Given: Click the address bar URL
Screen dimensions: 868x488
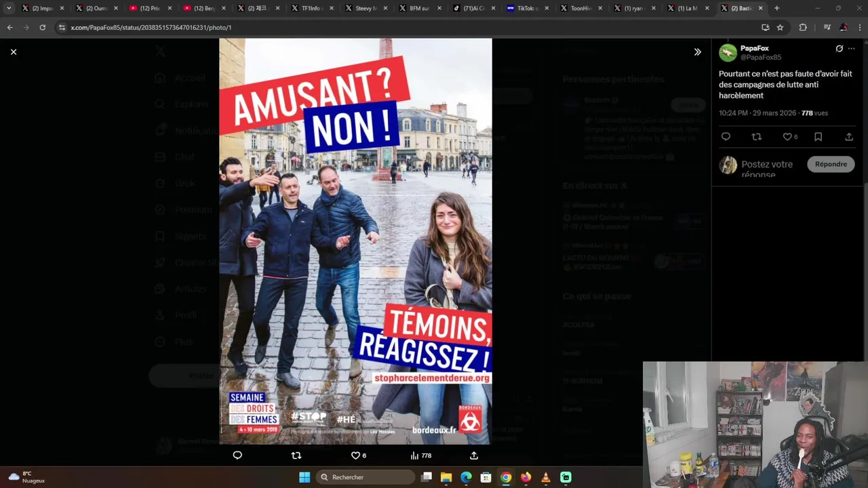Looking at the screenshot, I should (x=151, y=27).
